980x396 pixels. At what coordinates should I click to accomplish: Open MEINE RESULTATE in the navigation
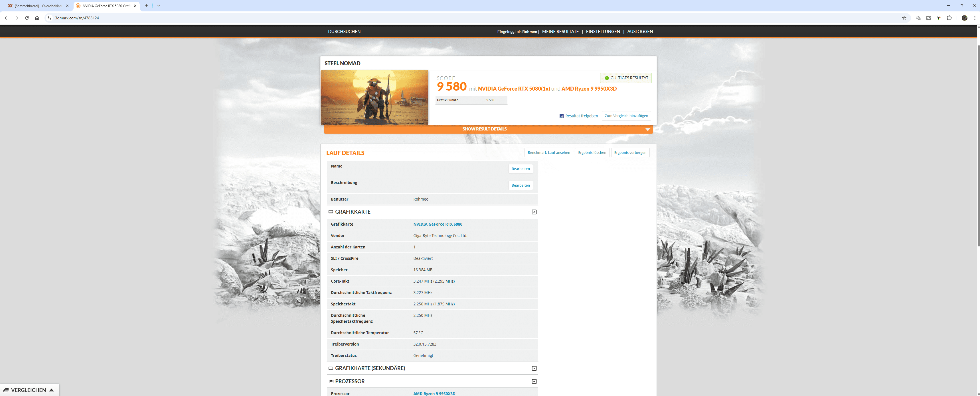click(560, 32)
